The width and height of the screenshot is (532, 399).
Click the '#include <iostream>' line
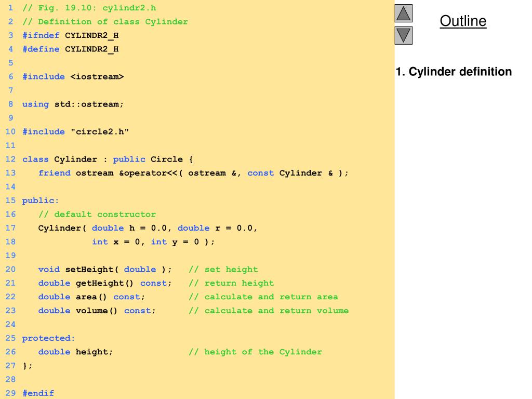coord(73,77)
